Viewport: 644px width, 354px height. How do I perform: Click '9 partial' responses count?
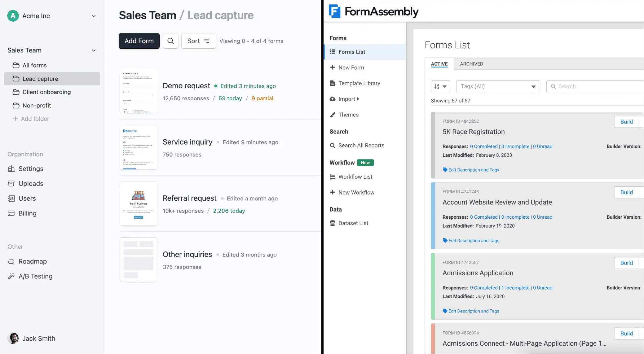pos(262,98)
